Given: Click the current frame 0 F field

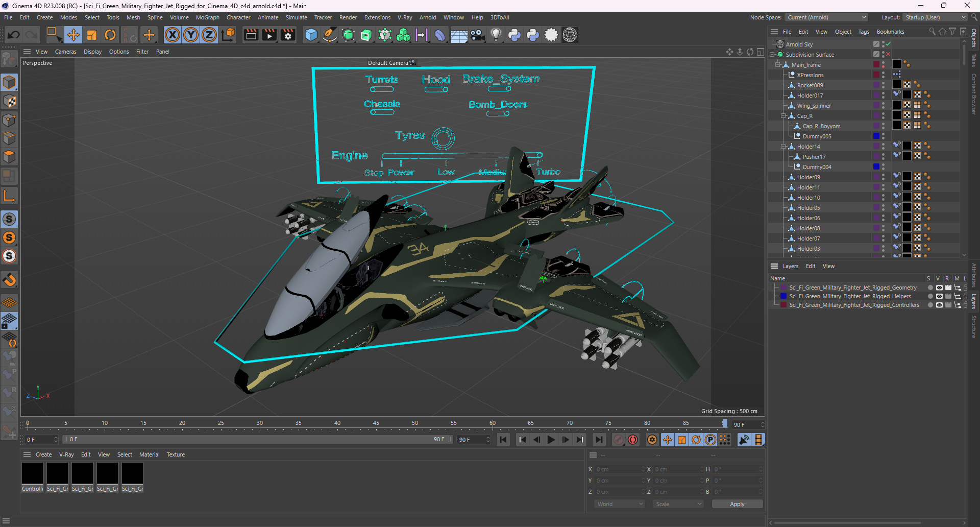Looking at the screenshot, I should (42, 439).
